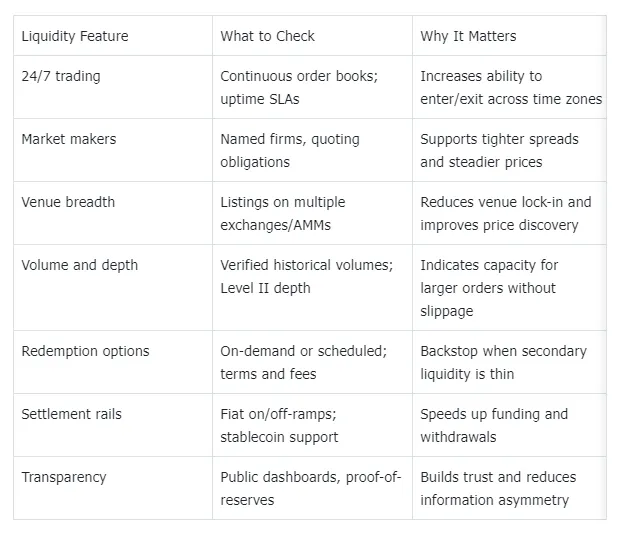Click 'Builds trust and reduces information asymmetry'

(498, 488)
